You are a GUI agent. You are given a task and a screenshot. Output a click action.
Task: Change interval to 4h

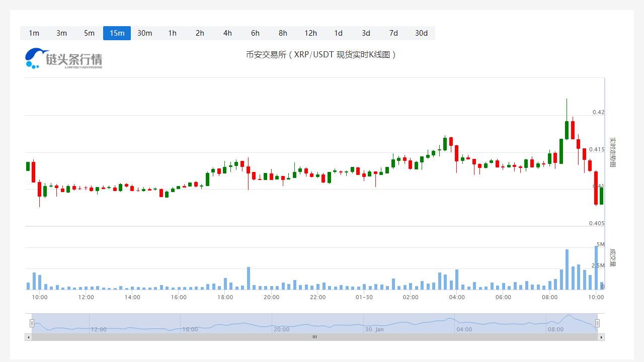click(227, 33)
